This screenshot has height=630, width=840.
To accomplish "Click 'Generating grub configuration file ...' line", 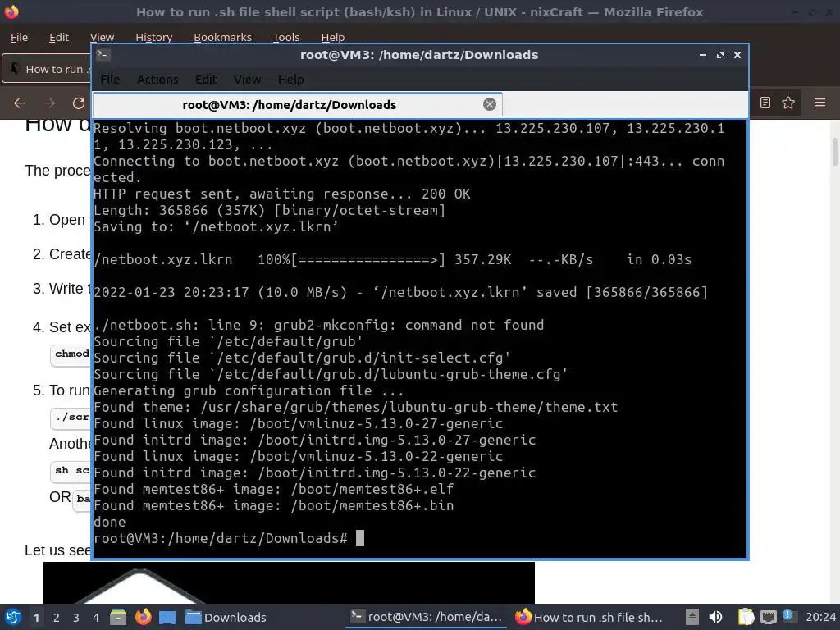I will [249, 390].
